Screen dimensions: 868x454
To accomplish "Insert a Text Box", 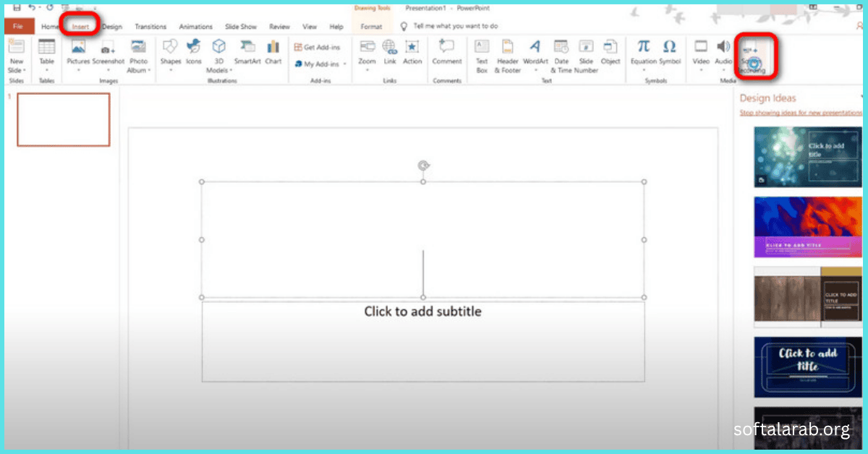I will tap(482, 56).
